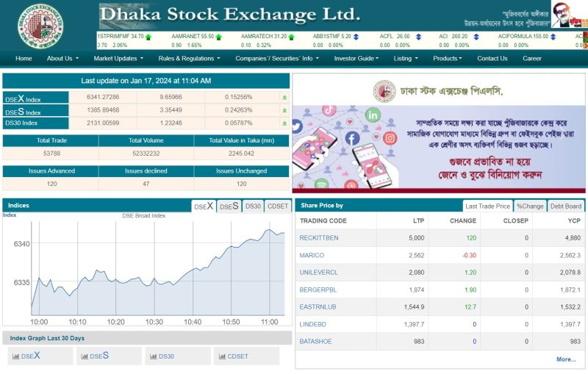Screen dimensions: 588x374
Task: Click the CDSET 30-day bar chart icon
Action: [x=222, y=356]
